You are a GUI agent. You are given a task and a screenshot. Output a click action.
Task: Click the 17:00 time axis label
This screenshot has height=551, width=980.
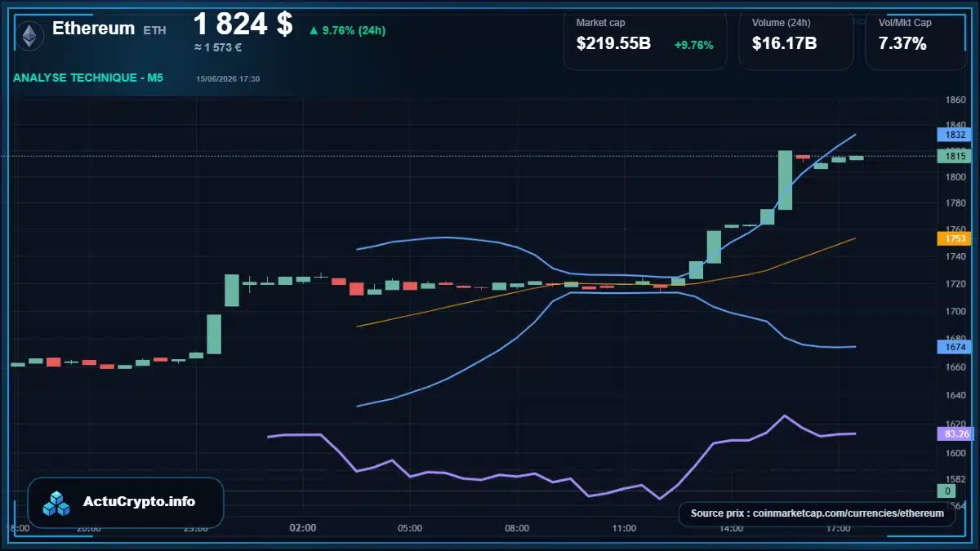pos(838,528)
